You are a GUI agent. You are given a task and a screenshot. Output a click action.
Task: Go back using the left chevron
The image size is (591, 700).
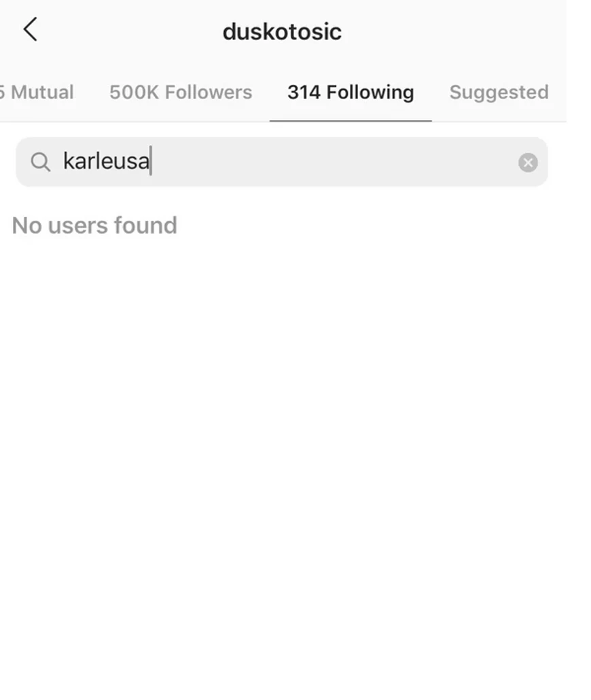pos(30,30)
